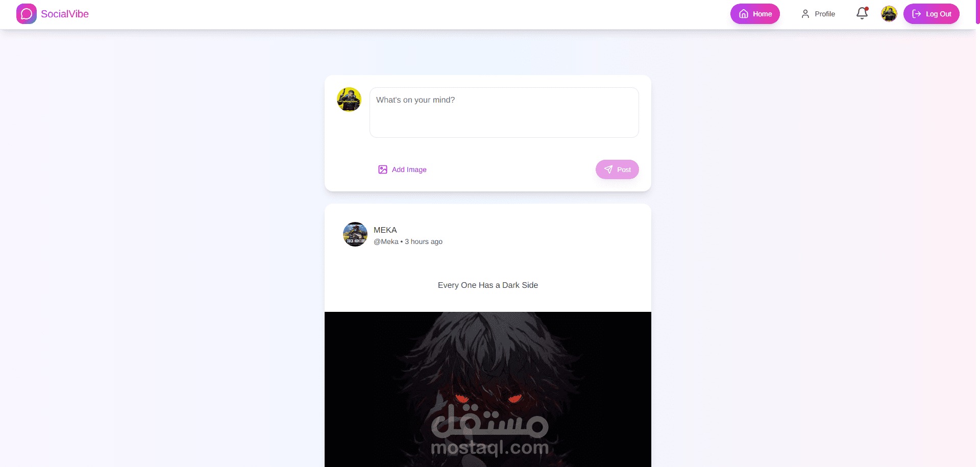Select the Add Image link
This screenshot has width=980, height=467.
pyautogui.click(x=402, y=169)
